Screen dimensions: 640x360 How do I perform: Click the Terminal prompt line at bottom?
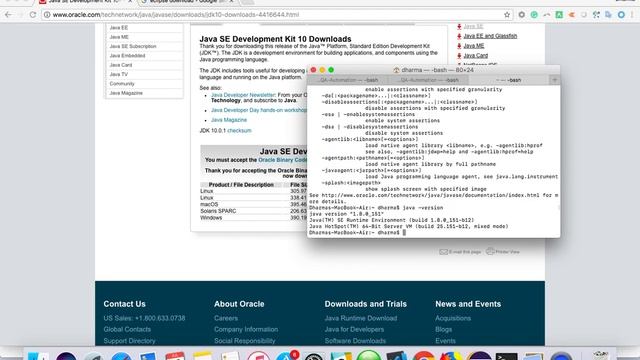point(357,233)
